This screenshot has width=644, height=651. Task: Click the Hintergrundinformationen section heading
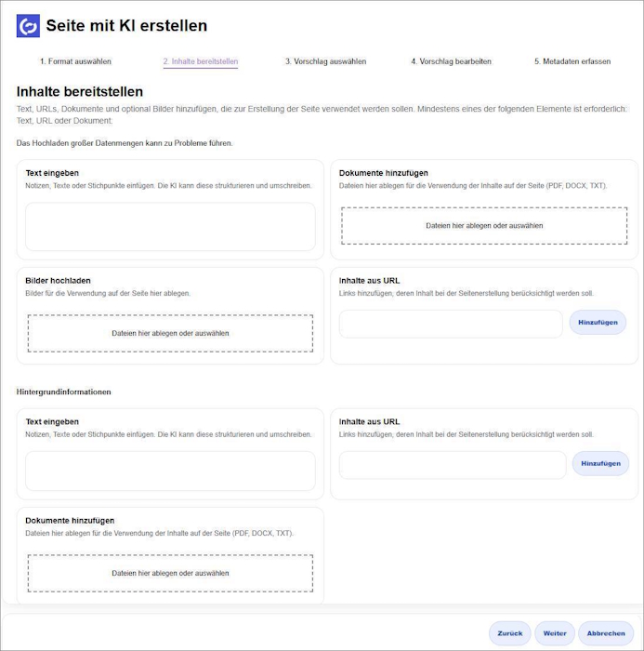pyautogui.click(x=64, y=392)
